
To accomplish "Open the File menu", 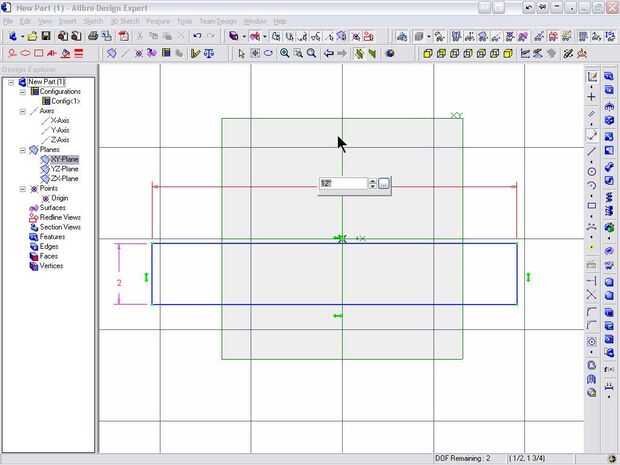I will (x=8, y=21).
